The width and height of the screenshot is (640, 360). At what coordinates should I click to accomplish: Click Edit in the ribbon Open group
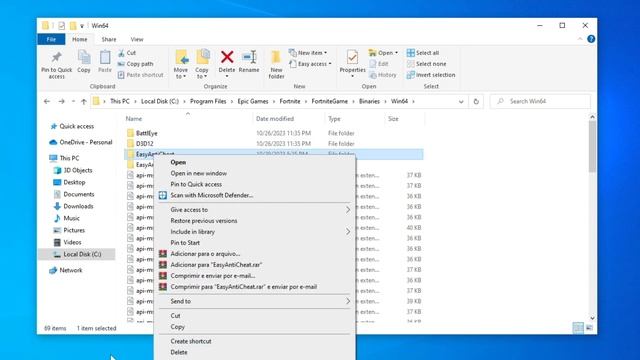tap(379, 64)
